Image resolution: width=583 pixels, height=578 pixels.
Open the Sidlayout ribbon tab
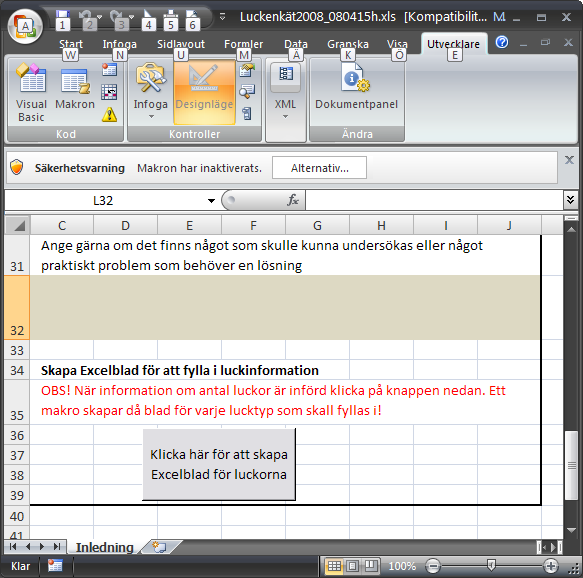point(181,44)
